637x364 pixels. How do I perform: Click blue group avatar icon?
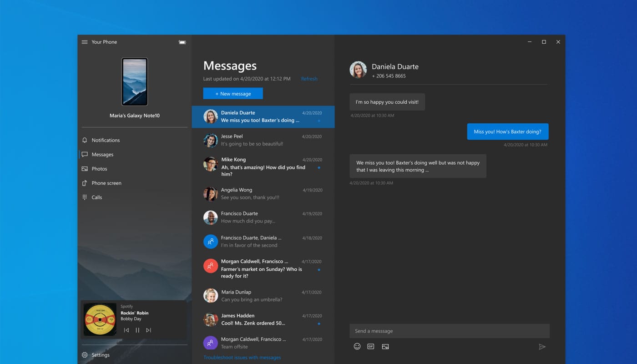point(210,242)
